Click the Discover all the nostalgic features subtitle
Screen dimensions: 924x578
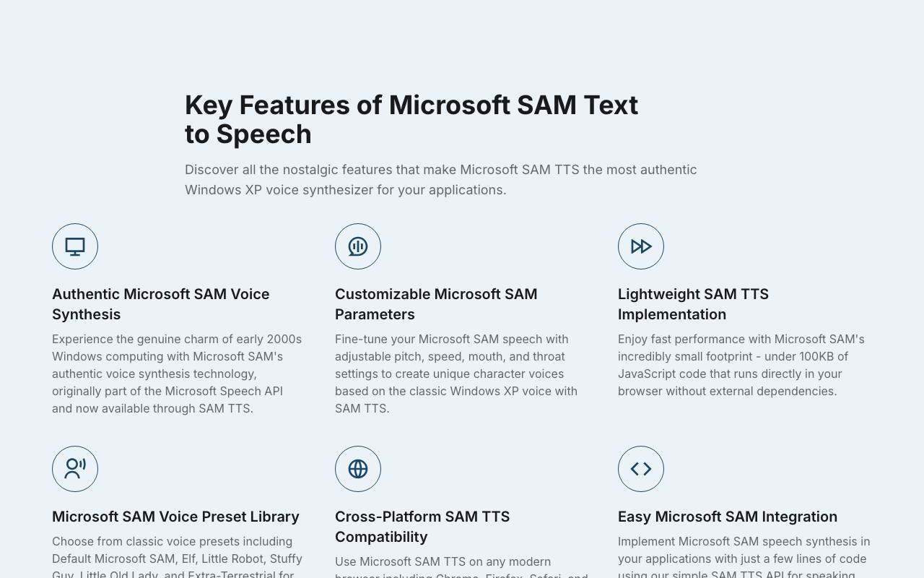coord(441,180)
